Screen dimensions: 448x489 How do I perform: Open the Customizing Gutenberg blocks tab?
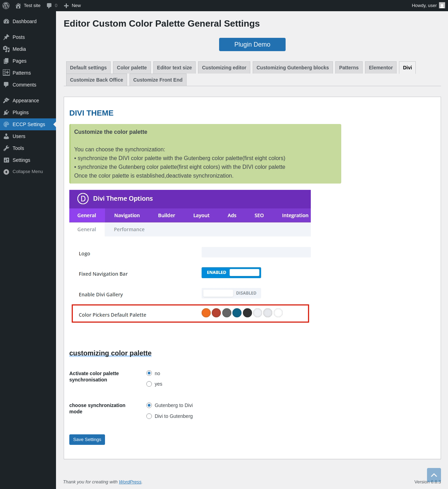(293, 68)
